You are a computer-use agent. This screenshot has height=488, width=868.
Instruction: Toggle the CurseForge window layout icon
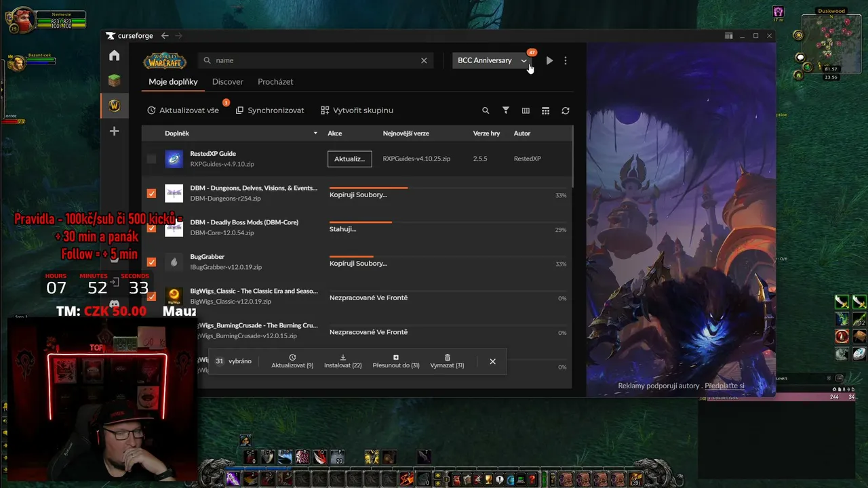pyautogui.click(x=728, y=36)
